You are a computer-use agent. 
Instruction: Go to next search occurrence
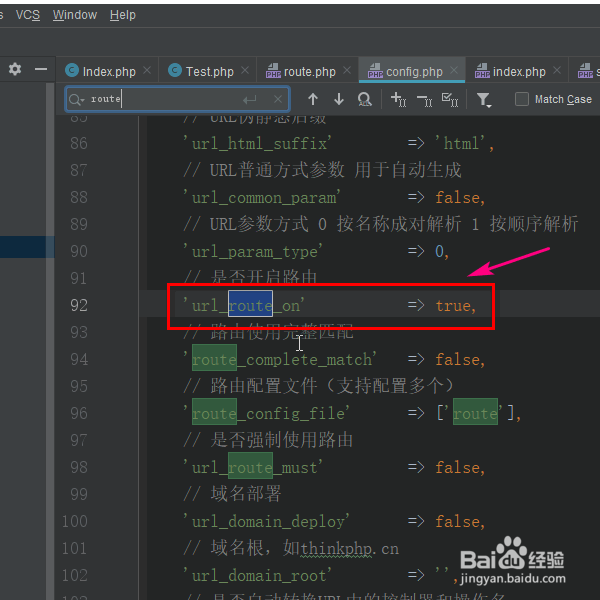tap(339, 99)
